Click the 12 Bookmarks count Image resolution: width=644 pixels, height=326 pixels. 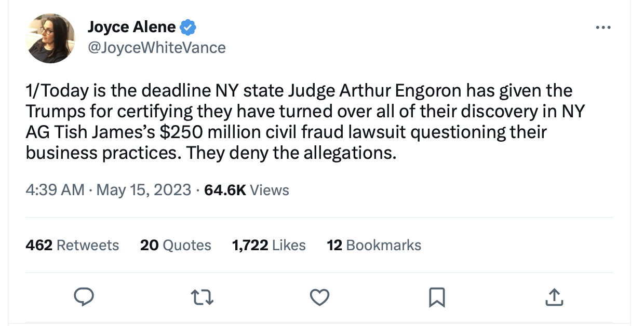click(x=373, y=245)
